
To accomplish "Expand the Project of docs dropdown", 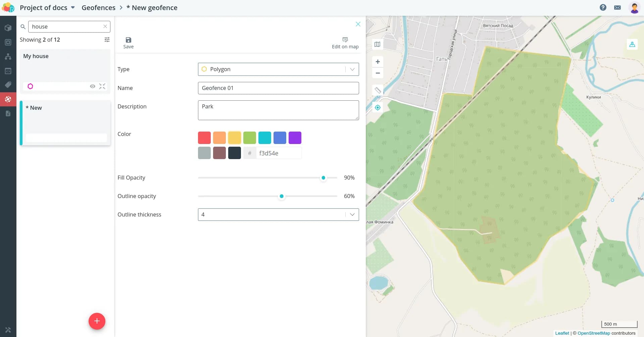I will click(x=73, y=7).
